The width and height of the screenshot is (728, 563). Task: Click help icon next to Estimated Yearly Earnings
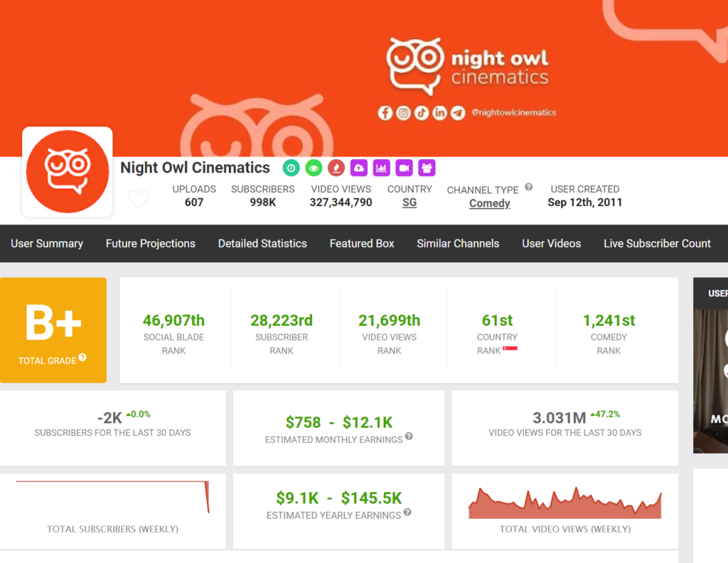tap(407, 512)
